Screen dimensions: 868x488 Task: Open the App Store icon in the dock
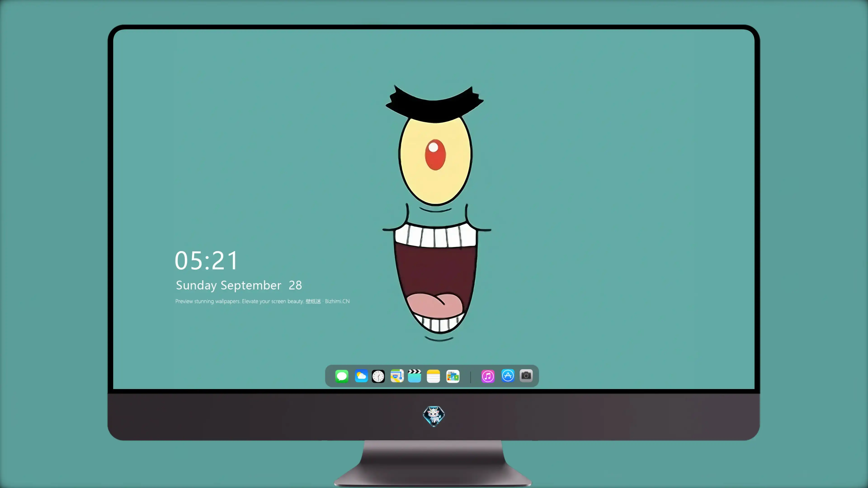pos(508,375)
